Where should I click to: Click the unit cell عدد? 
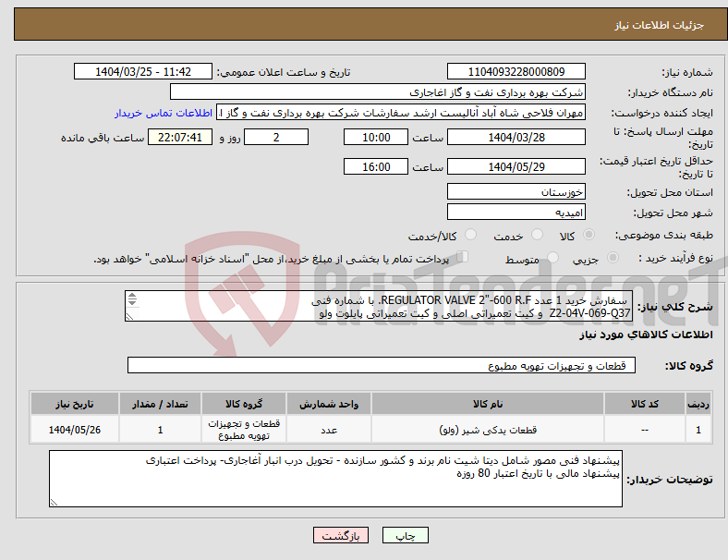pyautogui.click(x=329, y=430)
